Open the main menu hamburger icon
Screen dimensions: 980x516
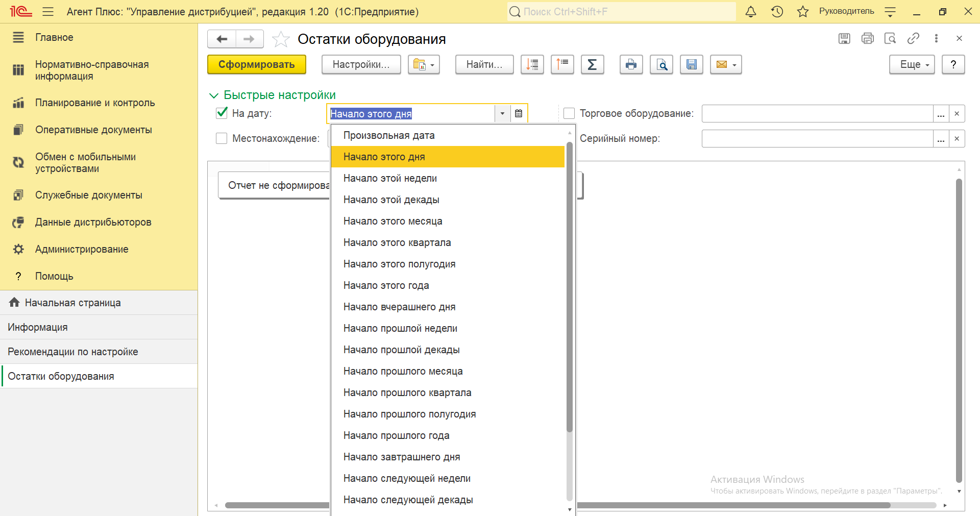[x=48, y=12]
